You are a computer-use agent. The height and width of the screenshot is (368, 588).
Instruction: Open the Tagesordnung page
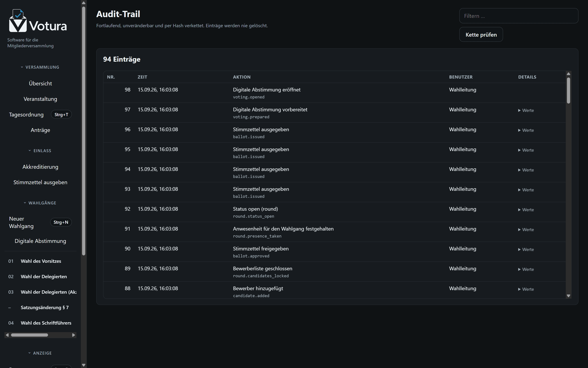[40, 115]
